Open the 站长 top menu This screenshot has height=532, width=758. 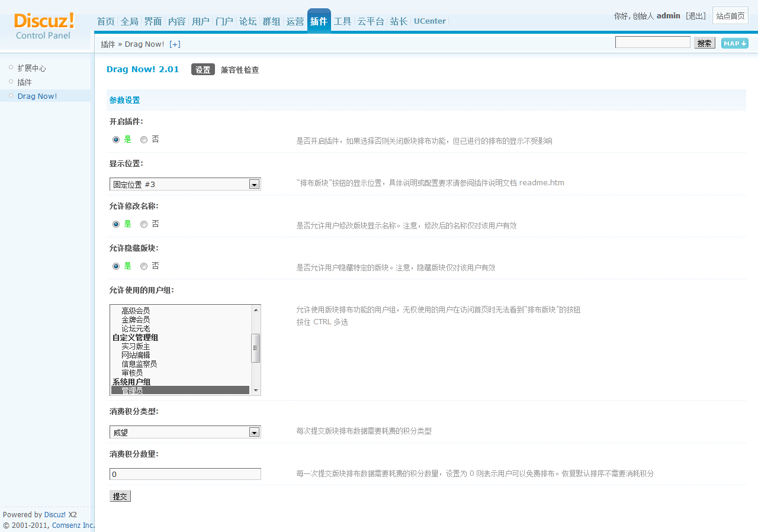[x=399, y=21]
